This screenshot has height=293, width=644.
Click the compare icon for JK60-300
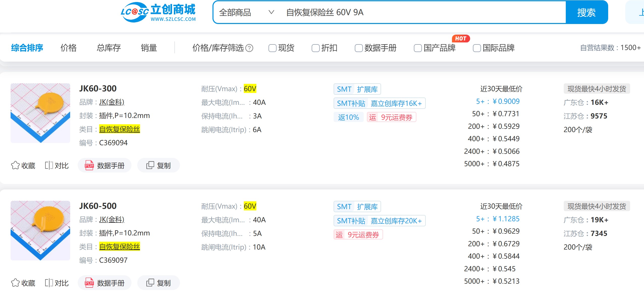pyautogui.click(x=49, y=165)
